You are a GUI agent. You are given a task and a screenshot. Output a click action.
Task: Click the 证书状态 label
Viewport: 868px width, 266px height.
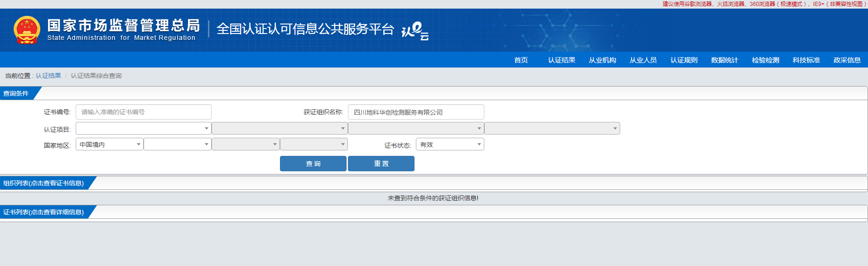pos(398,145)
